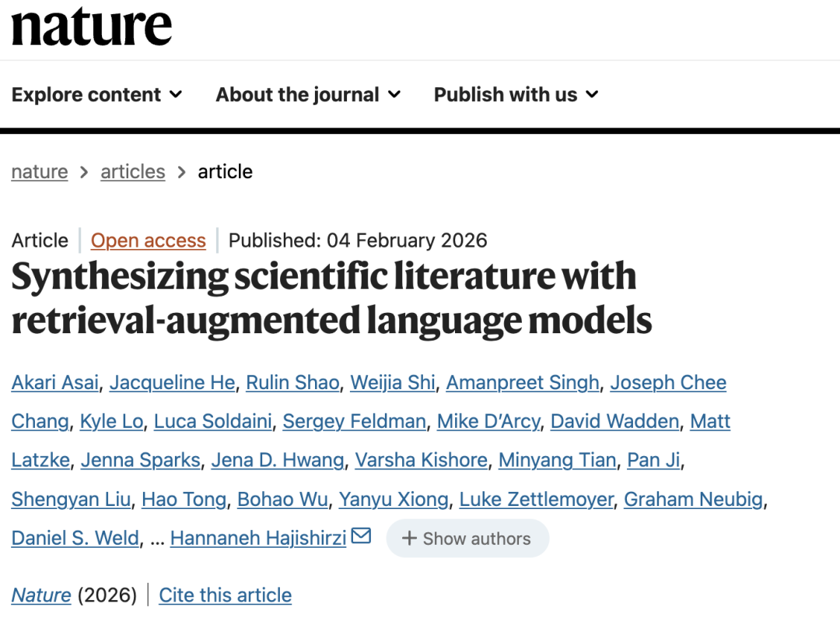This screenshot has width=840, height=632.
Task: Click the Show authors button
Action: (x=467, y=539)
